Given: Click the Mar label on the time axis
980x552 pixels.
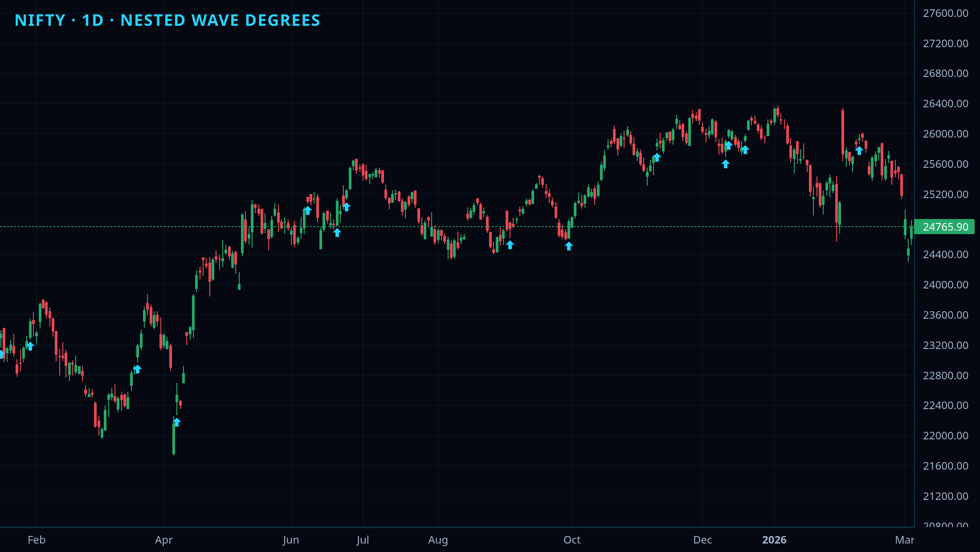Looking at the screenshot, I should point(905,540).
